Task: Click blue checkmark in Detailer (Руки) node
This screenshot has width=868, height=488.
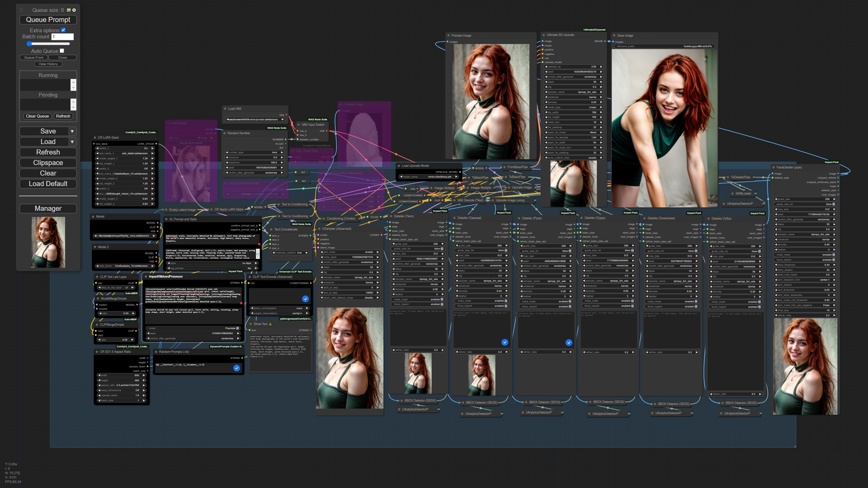Action: click(x=569, y=343)
